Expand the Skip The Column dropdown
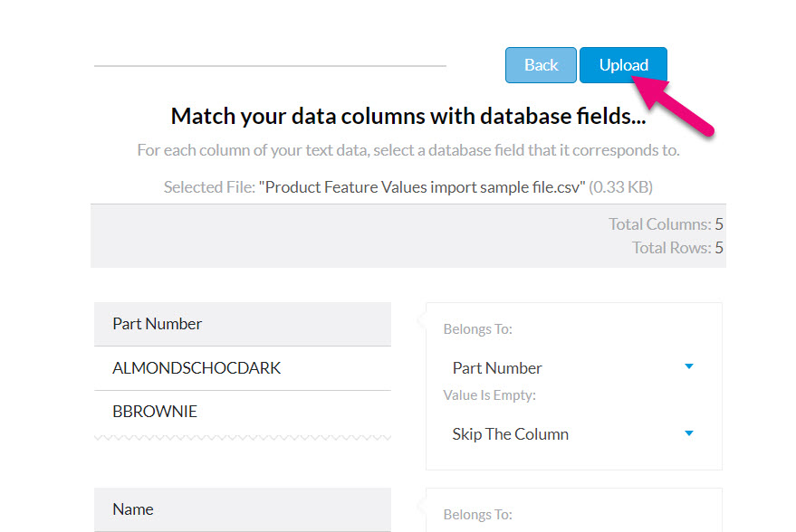This screenshot has height=532, width=796. (x=573, y=434)
